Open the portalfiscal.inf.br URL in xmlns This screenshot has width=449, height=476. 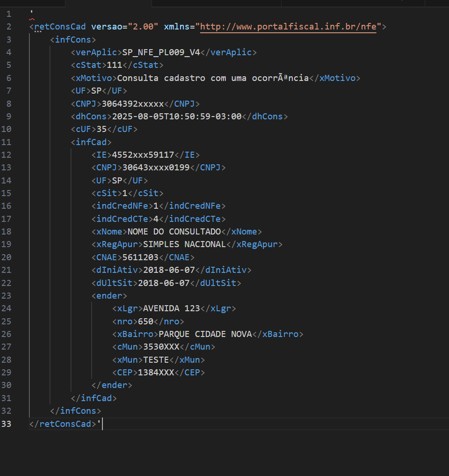pos(288,27)
